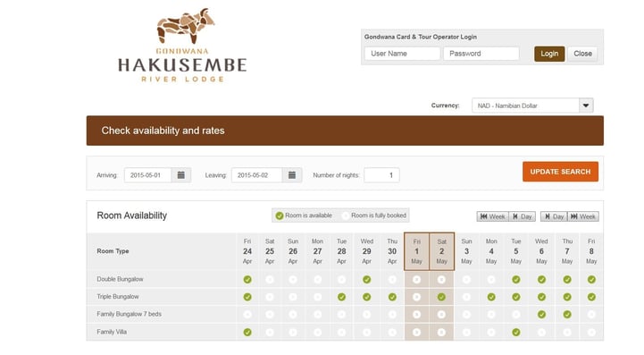Select Double Bungalow availability on Fri 24 Apr
The image size is (644, 355).
(247, 280)
